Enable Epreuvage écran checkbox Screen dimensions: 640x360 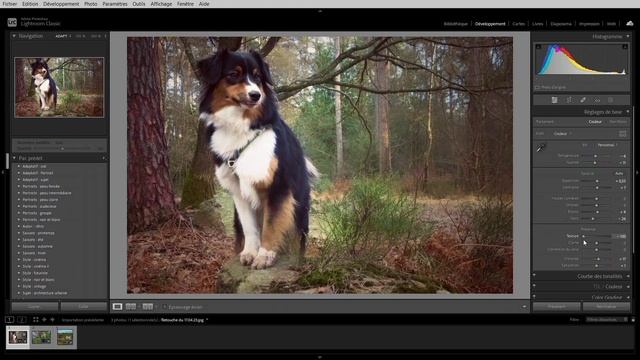(x=164, y=307)
